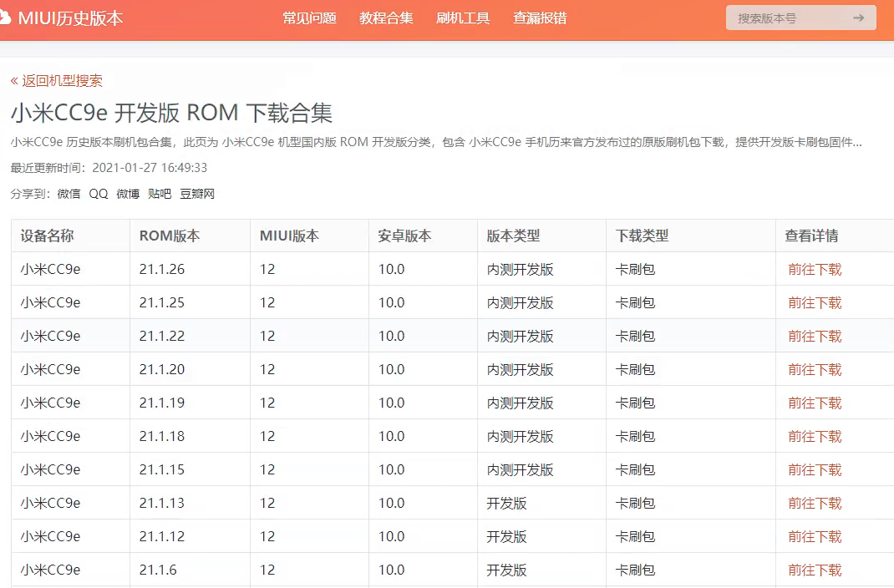Open the 查漏报错 menu item
The image size is (894, 588).
pyautogui.click(x=540, y=18)
